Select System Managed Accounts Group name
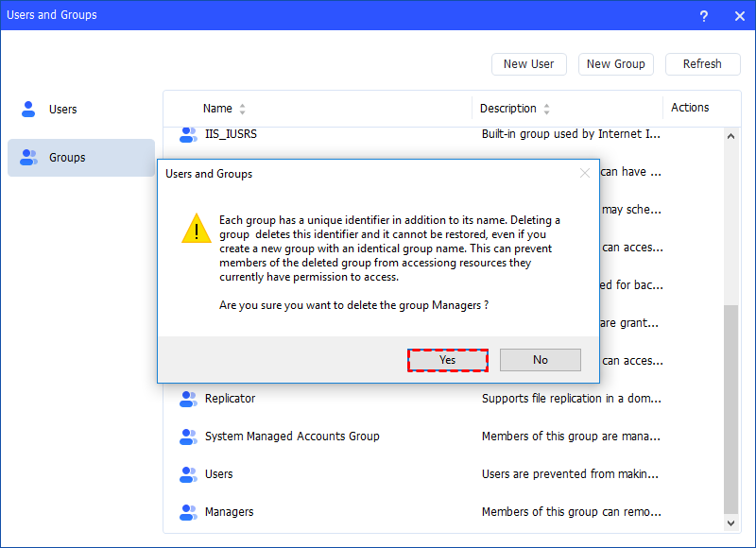This screenshot has height=548, width=756. coord(292,437)
